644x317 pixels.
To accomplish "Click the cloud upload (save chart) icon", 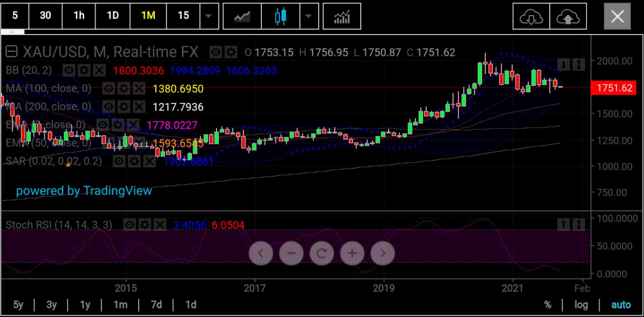I will click(x=568, y=16).
